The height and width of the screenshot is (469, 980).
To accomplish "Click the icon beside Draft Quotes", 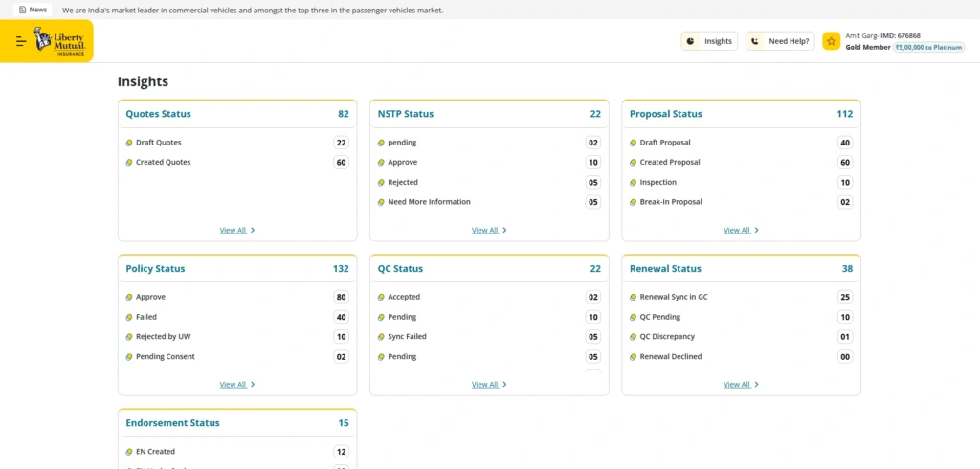I will 129,143.
